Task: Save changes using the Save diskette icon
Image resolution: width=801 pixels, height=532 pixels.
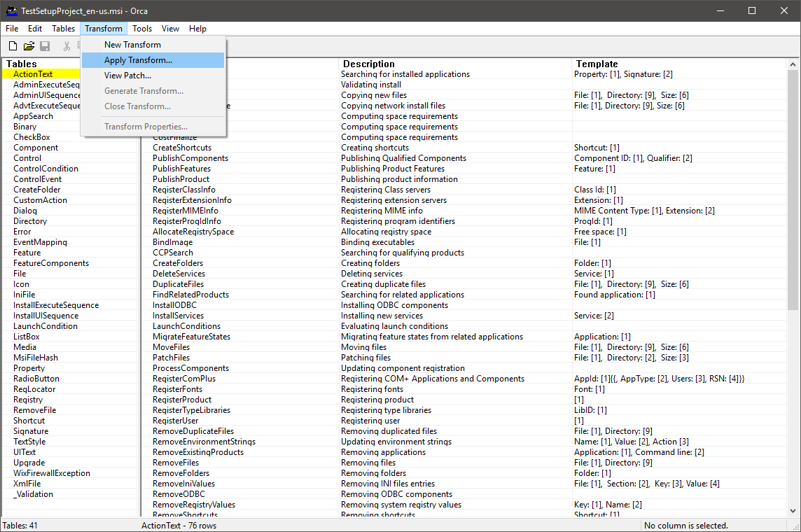Action: 45,45
